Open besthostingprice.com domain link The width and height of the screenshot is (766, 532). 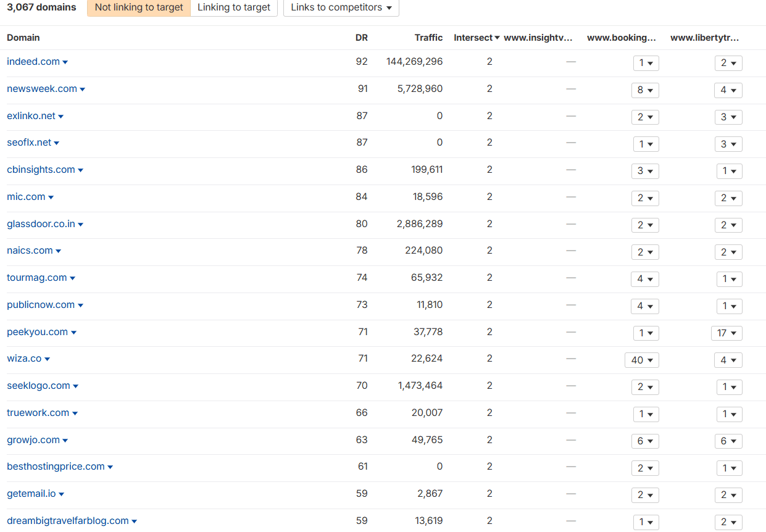56,467
